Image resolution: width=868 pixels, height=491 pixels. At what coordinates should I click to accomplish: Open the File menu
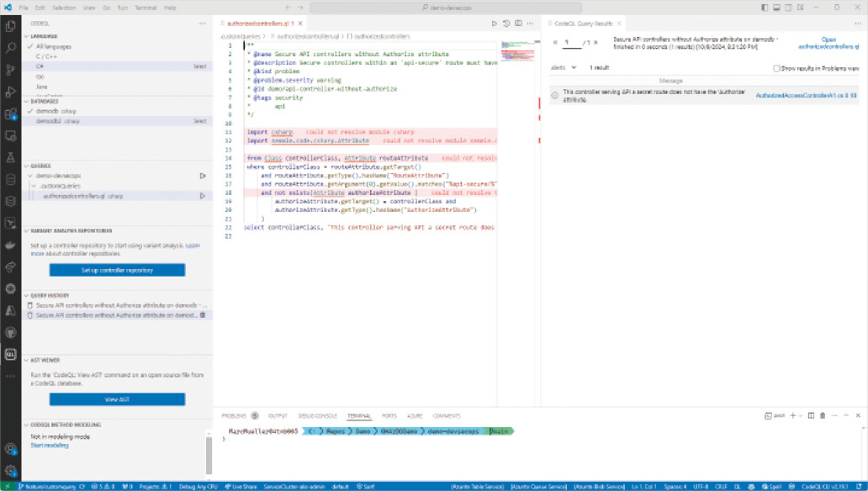click(x=24, y=8)
